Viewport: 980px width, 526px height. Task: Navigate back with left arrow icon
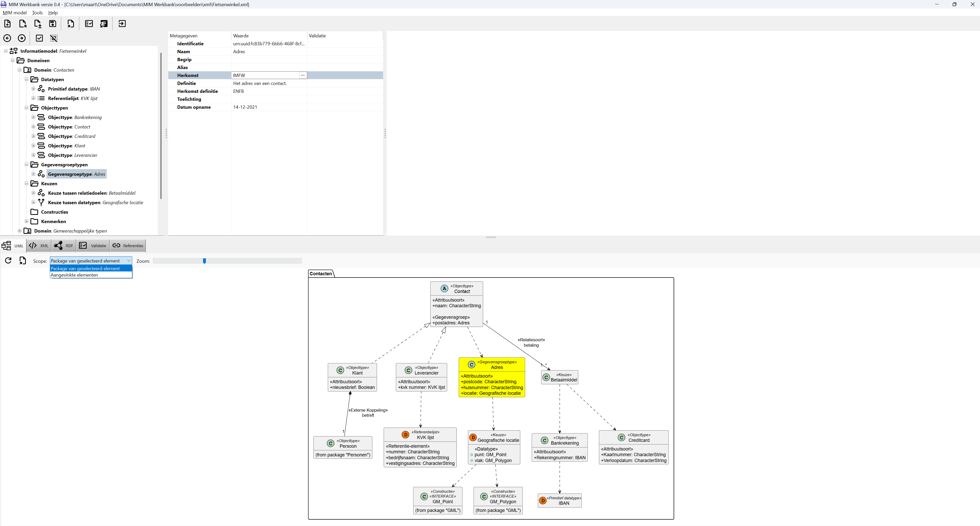[x=7, y=38]
